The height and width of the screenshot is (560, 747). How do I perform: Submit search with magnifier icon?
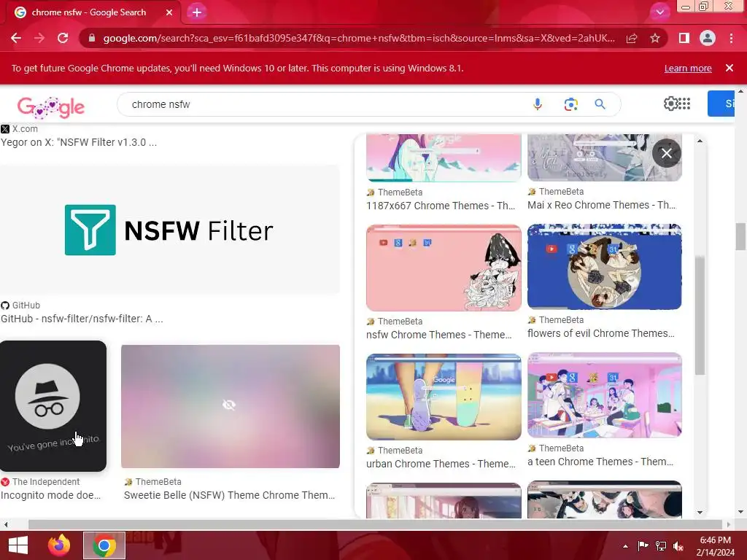[x=600, y=104]
